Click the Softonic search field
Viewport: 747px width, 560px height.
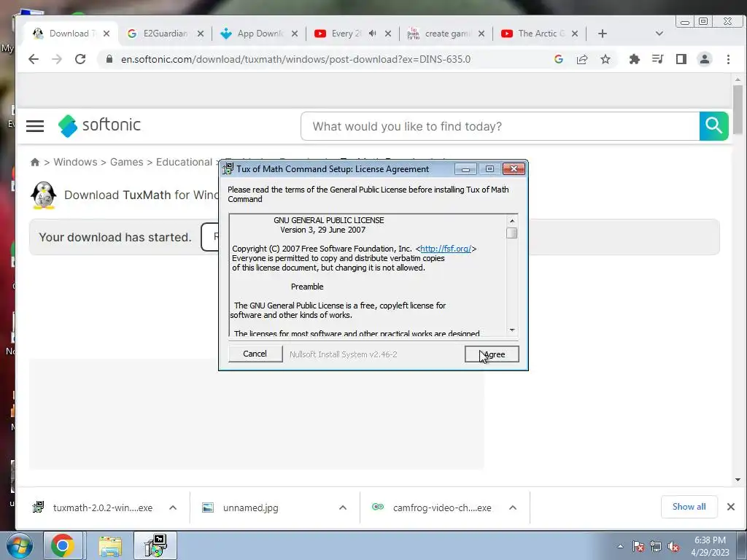[500, 126]
